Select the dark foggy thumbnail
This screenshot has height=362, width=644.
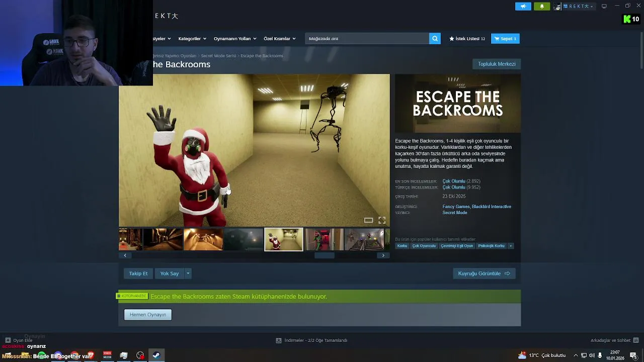(x=244, y=239)
